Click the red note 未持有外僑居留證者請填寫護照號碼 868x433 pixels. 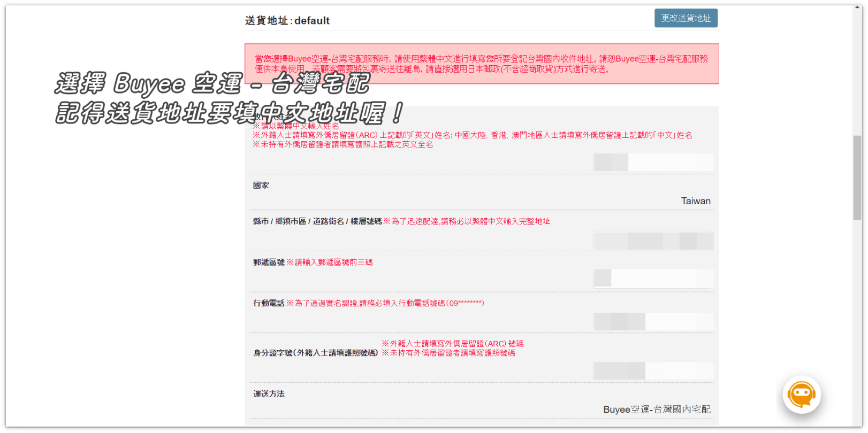coord(448,353)
